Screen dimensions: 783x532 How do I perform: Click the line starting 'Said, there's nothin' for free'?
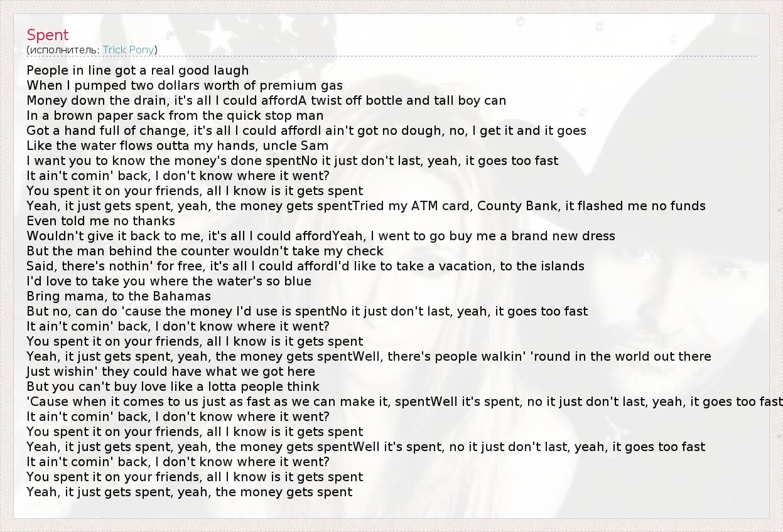tap(305, 266)
